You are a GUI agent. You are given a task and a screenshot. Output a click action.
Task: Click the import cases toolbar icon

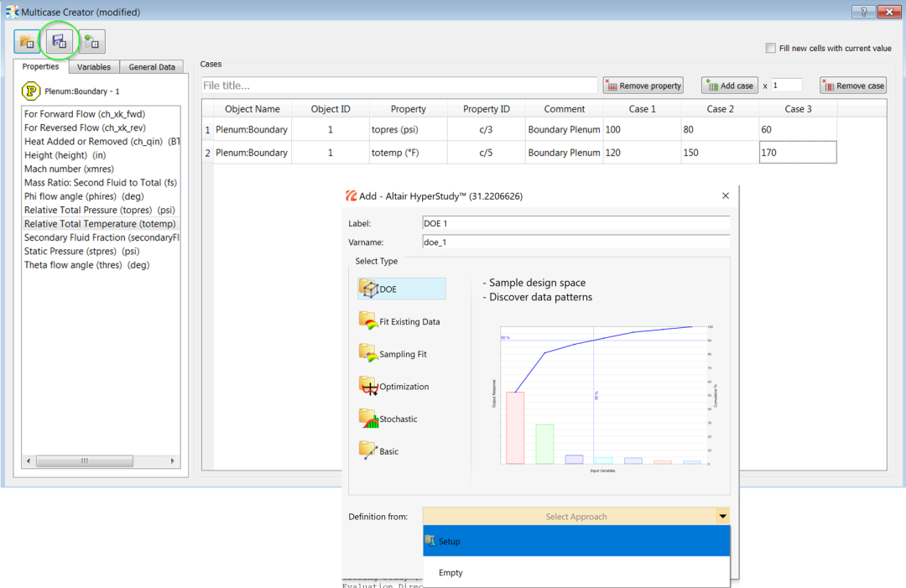coord(92,42)
